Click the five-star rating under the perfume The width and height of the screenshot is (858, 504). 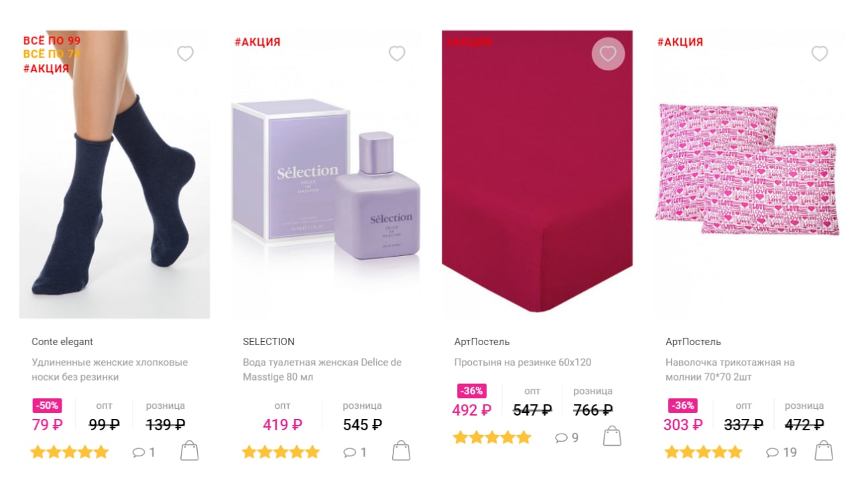281,452
